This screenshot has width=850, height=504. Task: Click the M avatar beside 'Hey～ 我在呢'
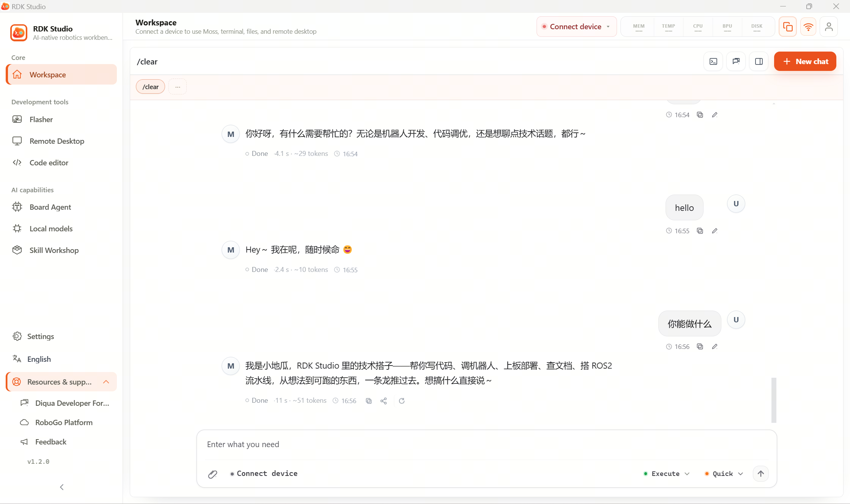pyautogui.click(x=231, y=250)
